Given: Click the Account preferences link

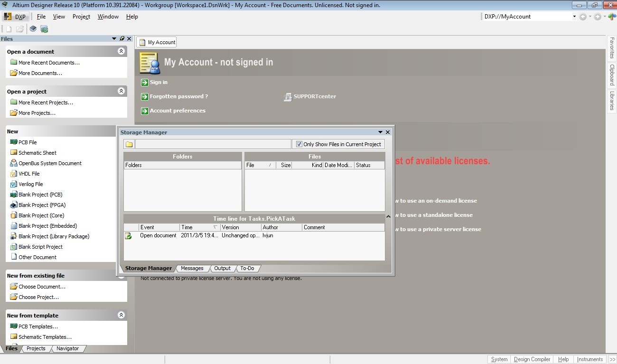Looking at the screenshot, I should point(178,111).
